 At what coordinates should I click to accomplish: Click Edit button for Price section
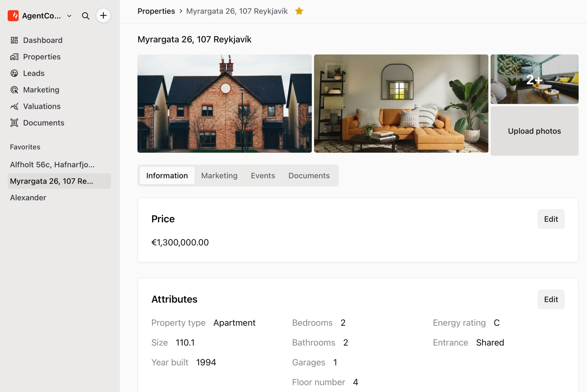click(x=551, y=219)
